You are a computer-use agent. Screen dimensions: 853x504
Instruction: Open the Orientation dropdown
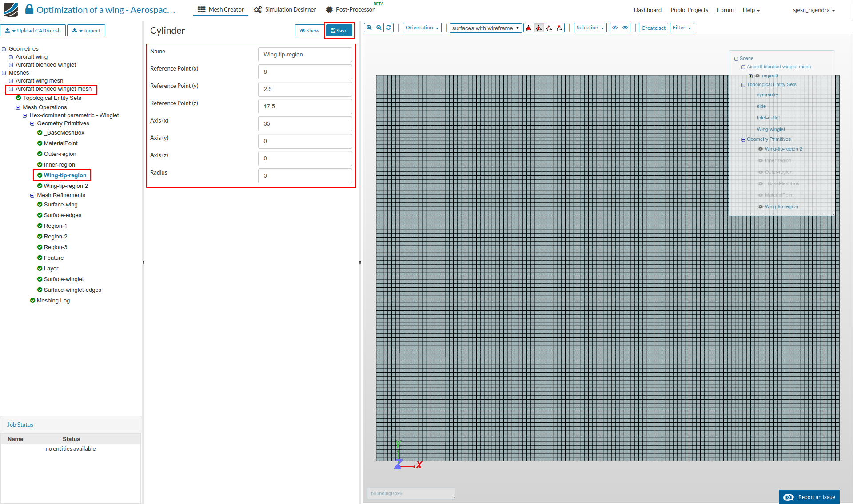point(422,28)
